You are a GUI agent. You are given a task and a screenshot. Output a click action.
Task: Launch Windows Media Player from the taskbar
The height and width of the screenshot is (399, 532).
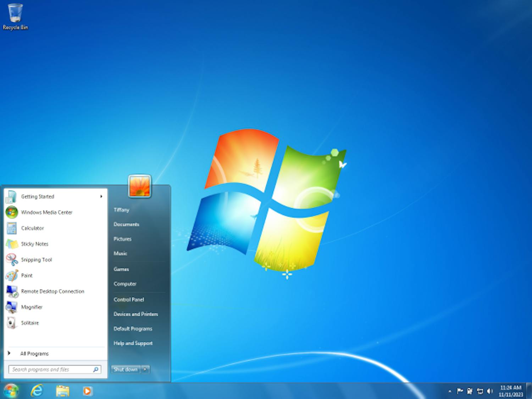(x=87, y=391)
